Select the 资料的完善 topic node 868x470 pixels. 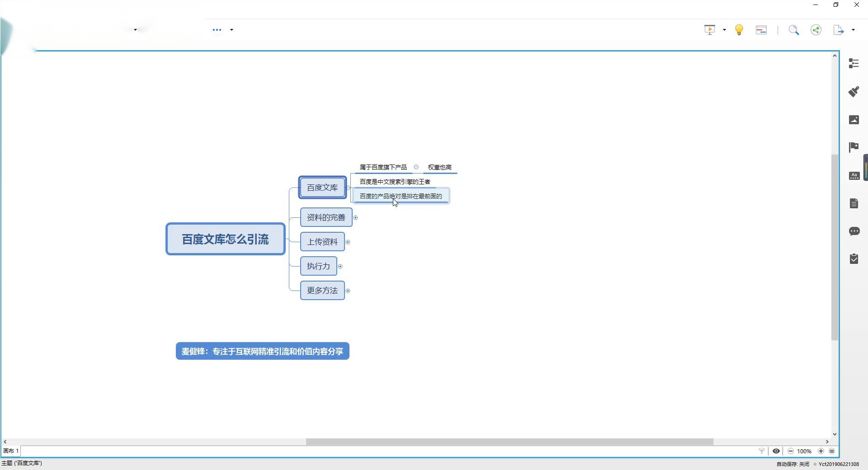(x=326, y=217)
